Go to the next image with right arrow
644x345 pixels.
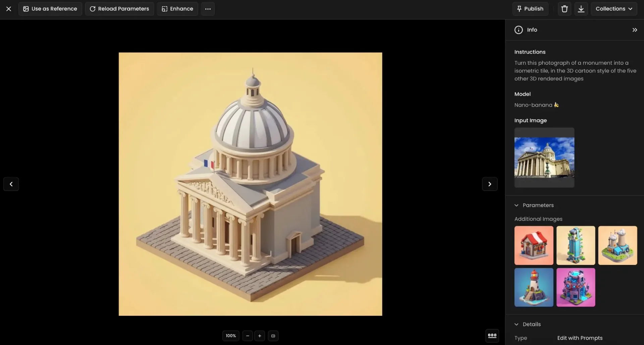(x=490, y=184)
